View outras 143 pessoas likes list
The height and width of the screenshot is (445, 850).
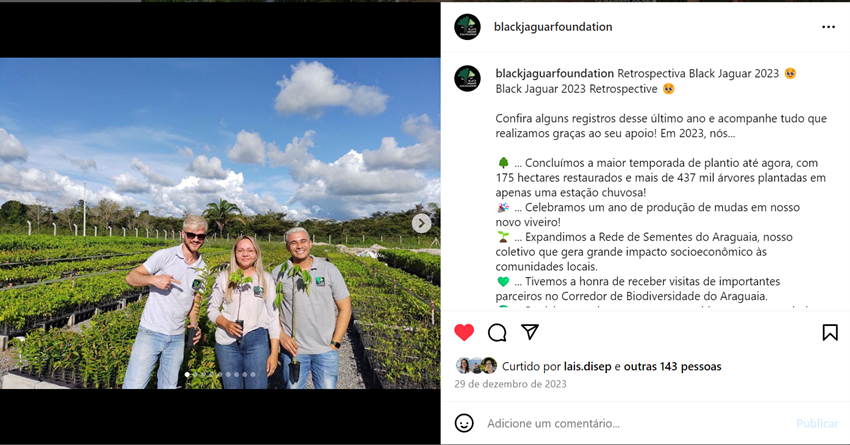pyautogui.click(x=672, y=367)
